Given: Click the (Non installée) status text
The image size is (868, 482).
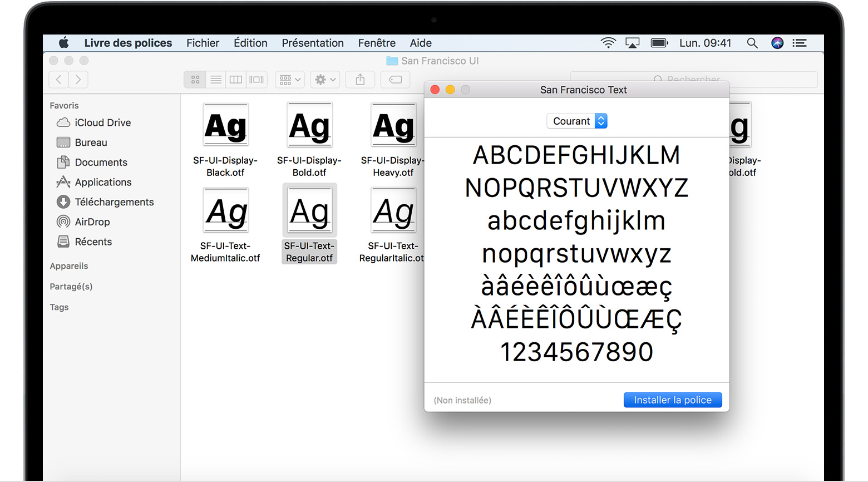Looking at the screenshot, I should (462, 400).
